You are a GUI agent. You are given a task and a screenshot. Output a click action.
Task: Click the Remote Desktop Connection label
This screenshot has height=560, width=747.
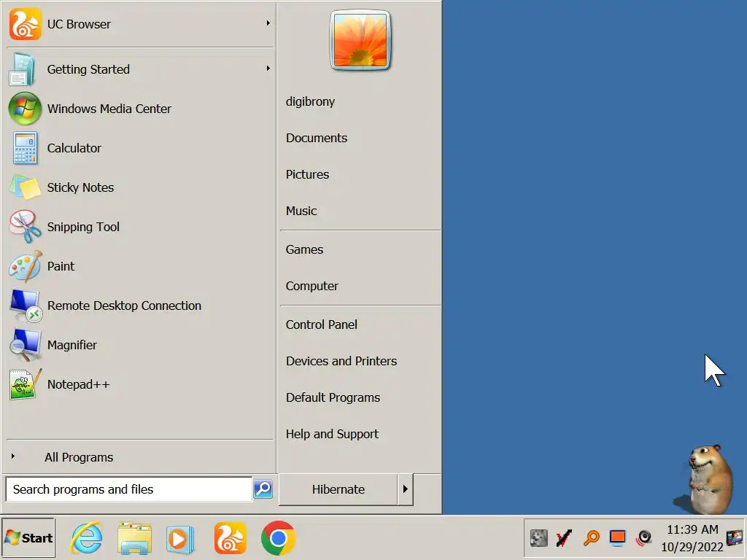124,306
